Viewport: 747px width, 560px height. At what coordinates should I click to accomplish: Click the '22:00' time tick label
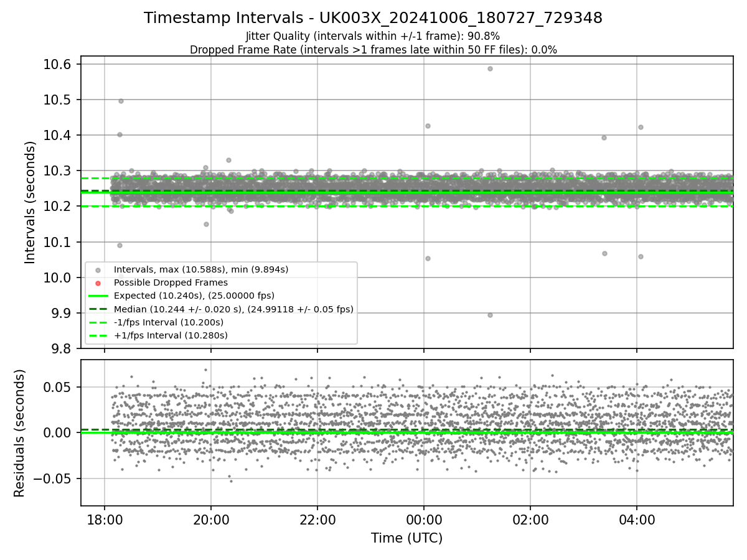(x=317, y=519)
